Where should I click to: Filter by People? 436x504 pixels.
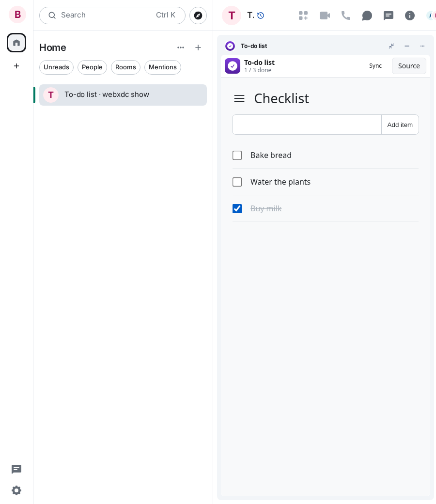click(x=92, y=67)
